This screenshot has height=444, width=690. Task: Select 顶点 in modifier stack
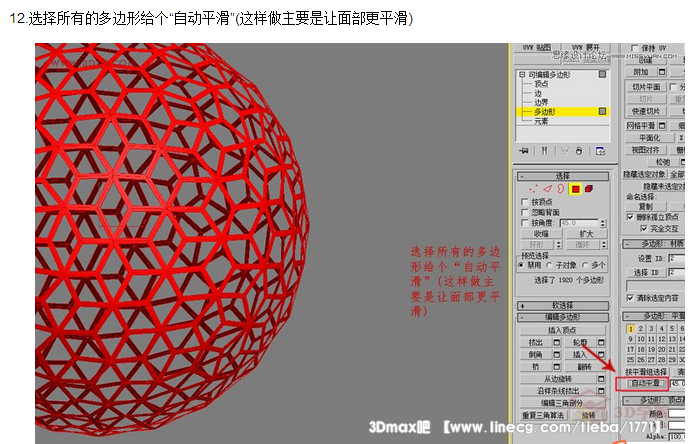[541, 84]
